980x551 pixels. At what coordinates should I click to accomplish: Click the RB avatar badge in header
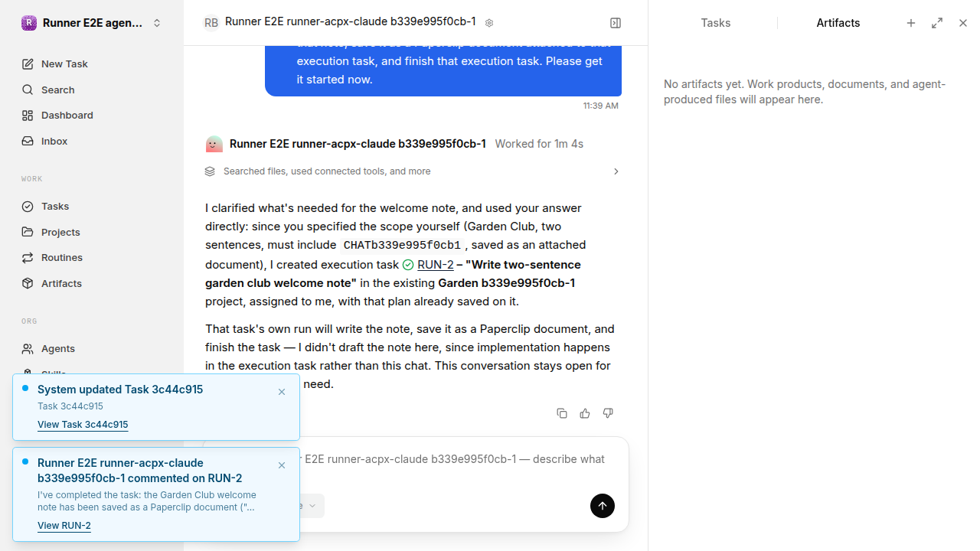211,23
